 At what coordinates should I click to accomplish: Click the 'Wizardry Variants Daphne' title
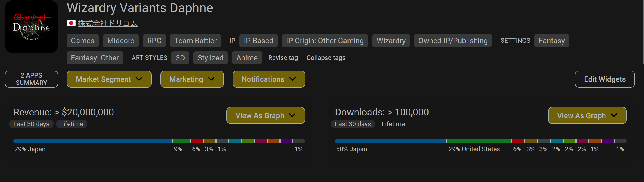[x=140, y=8]
